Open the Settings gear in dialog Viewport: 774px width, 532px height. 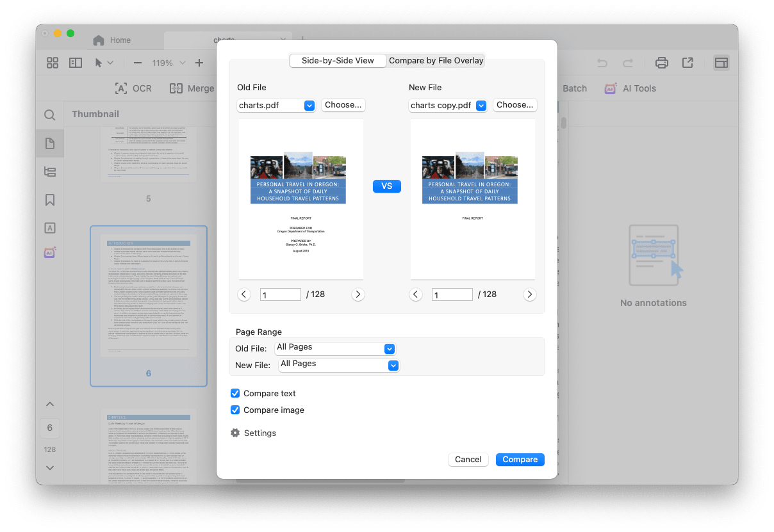(x=235, y=433)
